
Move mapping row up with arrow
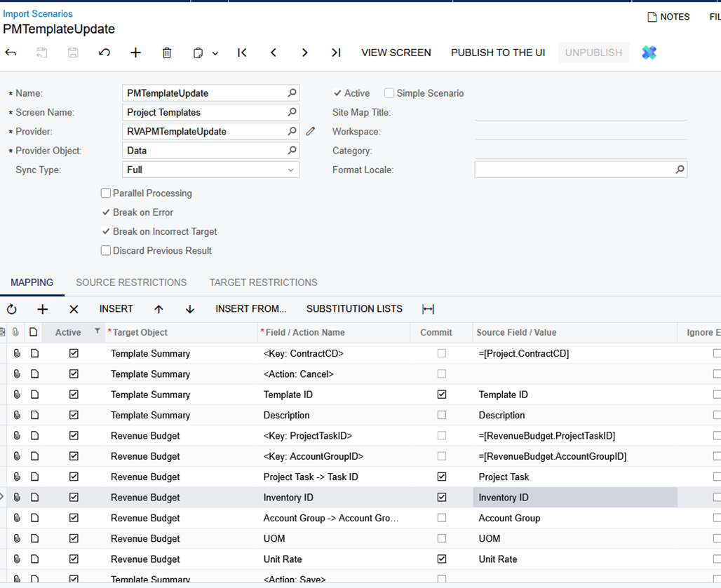point(159,309)
